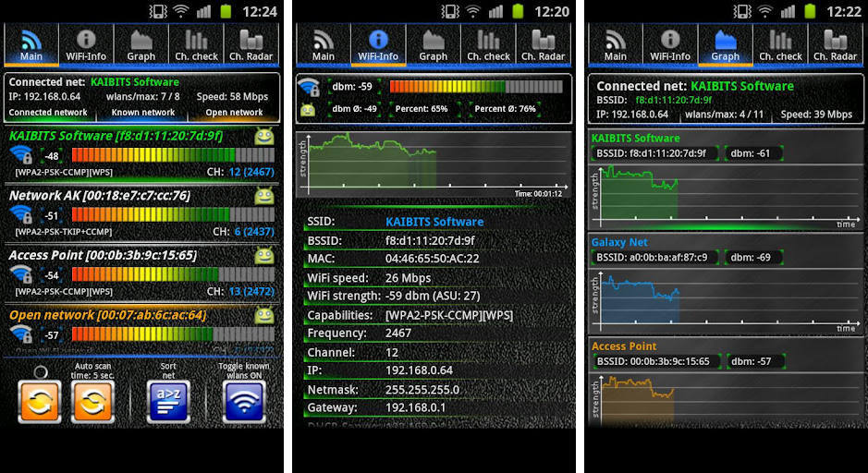
Task: Click Access Point dbm: -57 box
Action: [755, 361]
